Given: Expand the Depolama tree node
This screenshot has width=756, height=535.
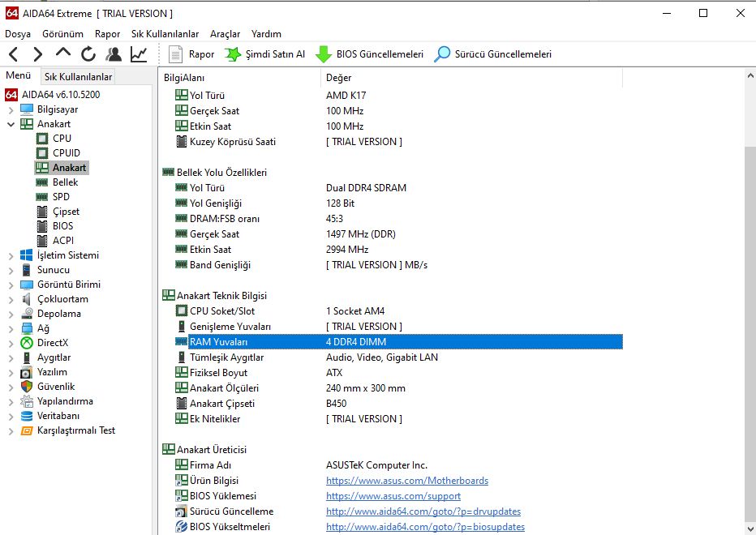Looking at the screenshot, I should click(11, 315).
